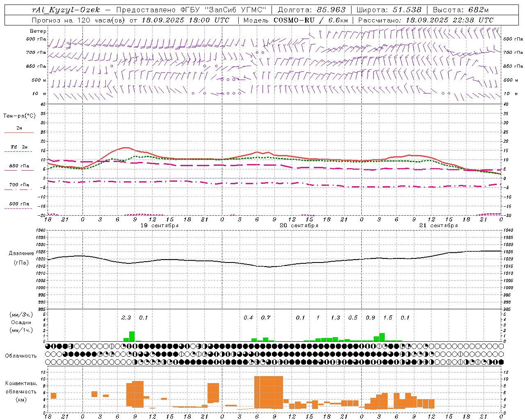This screenshot has height=420, width=525.
Task: Click the Модель COSMO-RU / 6.6км text
Action: click(296, 20)
